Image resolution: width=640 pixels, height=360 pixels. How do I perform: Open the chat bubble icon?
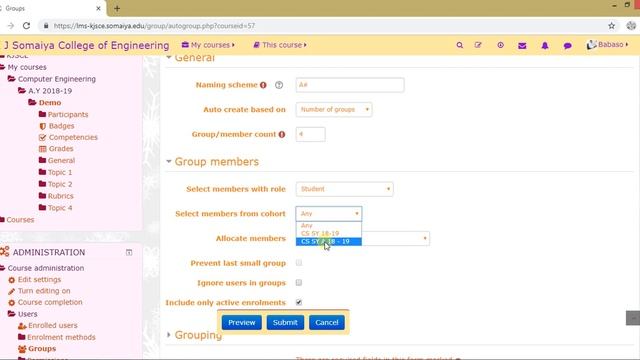click(x=567, y=45)
